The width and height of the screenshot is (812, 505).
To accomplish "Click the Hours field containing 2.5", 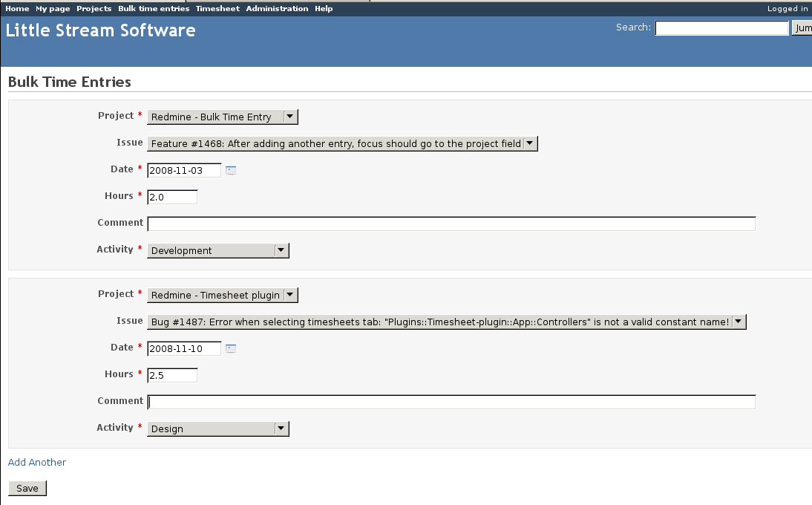I will [x=172, y=375].
